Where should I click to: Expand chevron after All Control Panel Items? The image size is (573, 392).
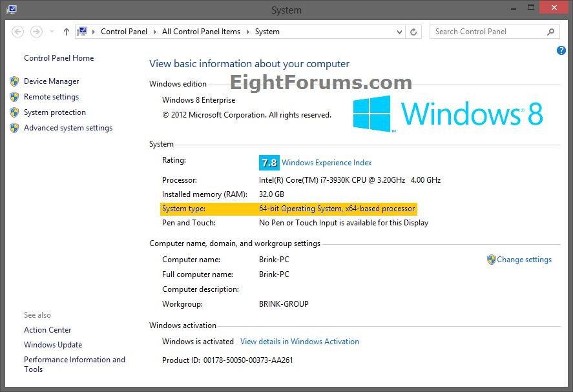pos(247,32)
